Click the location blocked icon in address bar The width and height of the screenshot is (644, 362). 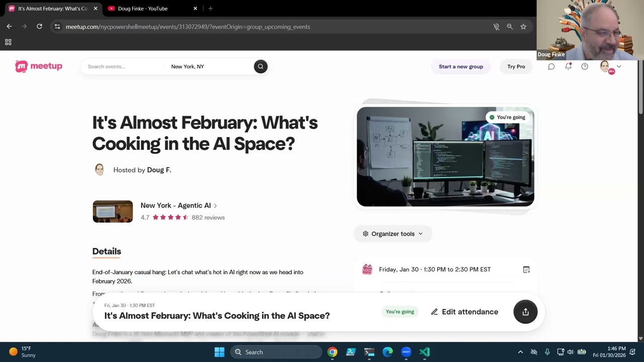[496, 27]
